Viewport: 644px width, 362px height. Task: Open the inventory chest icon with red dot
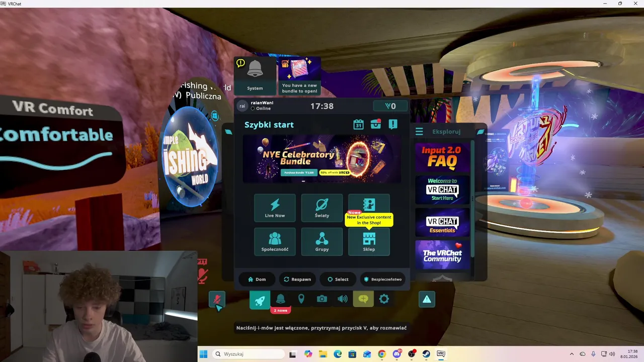tap(376, 124)
